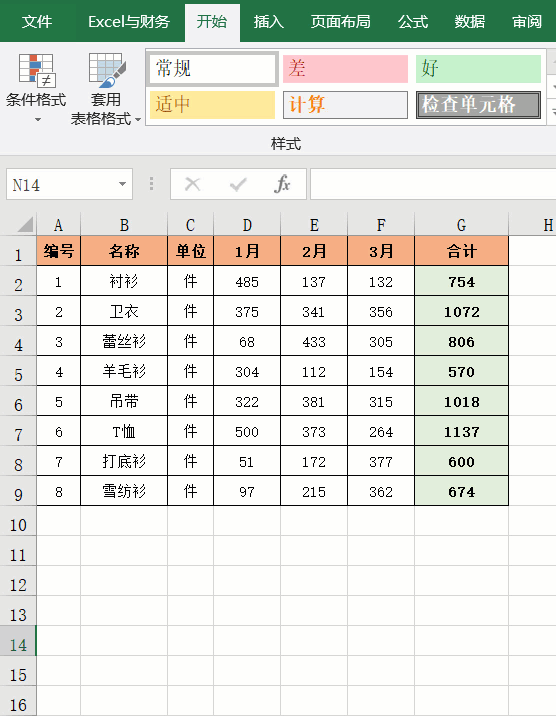
Task: Select row 1 header
Action: point(18,251)
